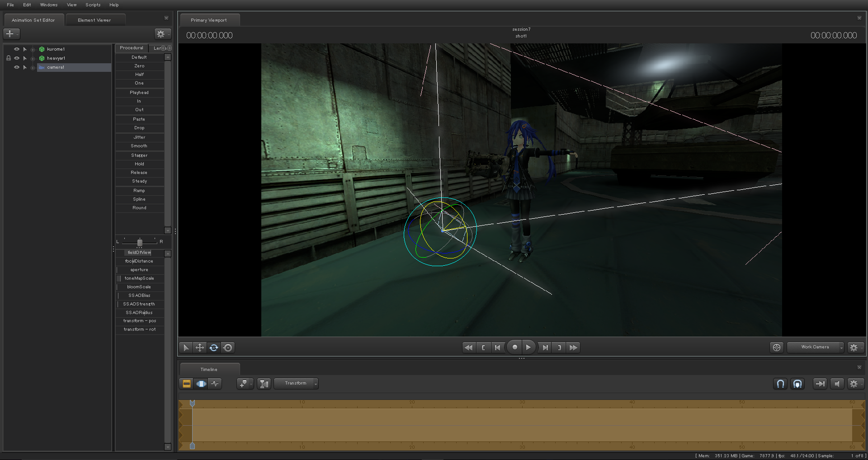Image resolution: width=868 pixels, height=460 pixels.
Task: Jump to the shot out-point bracket
Action: [559, 347]
